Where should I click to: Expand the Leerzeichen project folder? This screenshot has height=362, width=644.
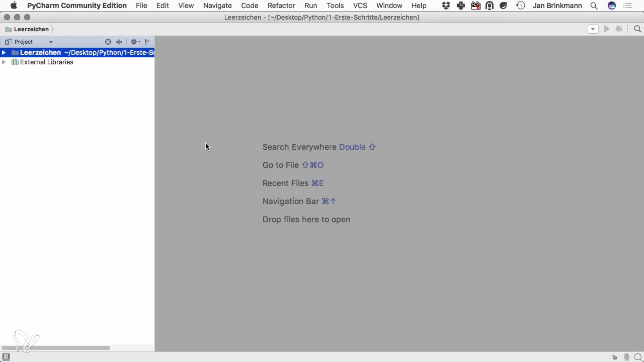(4, 53)
